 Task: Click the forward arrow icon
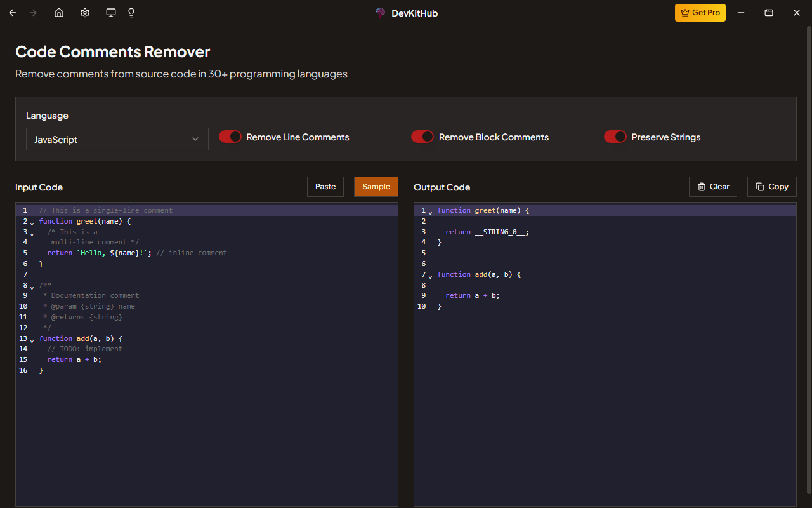33,13
